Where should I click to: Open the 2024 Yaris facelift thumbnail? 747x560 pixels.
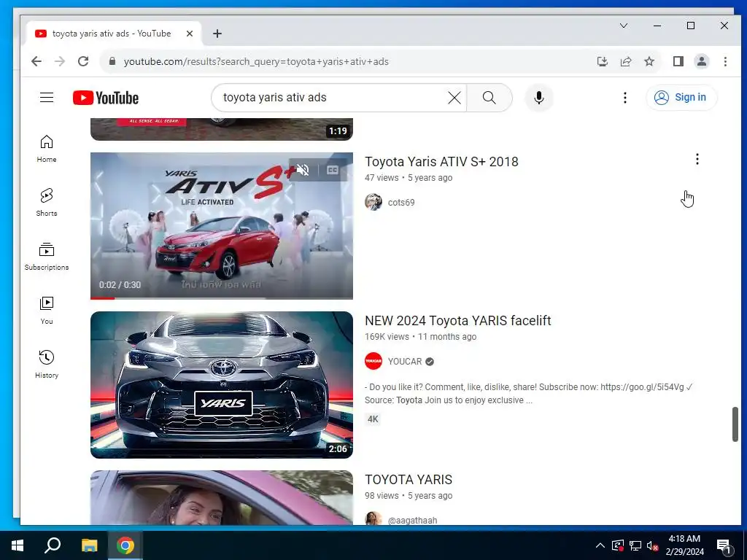pyautogui.click(x=222, y=385)
